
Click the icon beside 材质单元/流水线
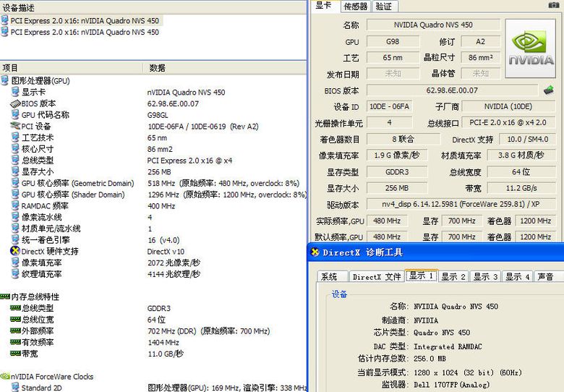pyautogui.click(x=15, y=229)
